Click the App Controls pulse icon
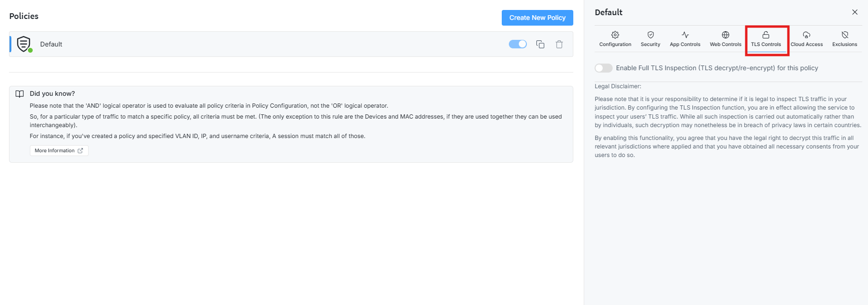 tap(685, 35)
